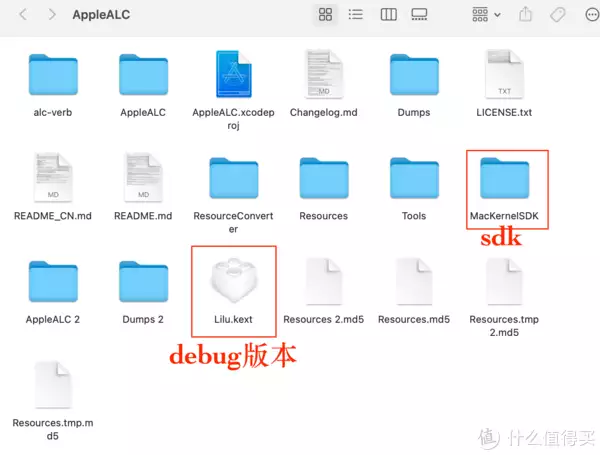Select the AppleALC 2 folder
600x455 pixels.
pos(53,281)
